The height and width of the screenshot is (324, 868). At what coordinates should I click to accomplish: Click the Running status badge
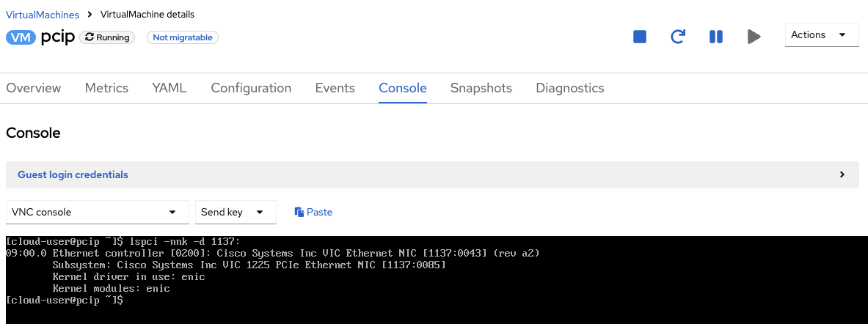pos(107,37)
